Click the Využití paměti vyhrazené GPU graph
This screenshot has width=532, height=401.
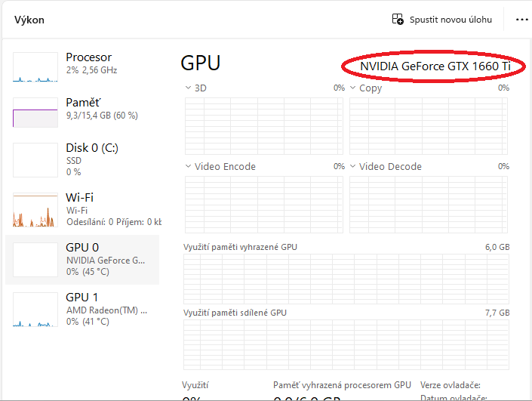pyautogui.click(x=346, y=279)
